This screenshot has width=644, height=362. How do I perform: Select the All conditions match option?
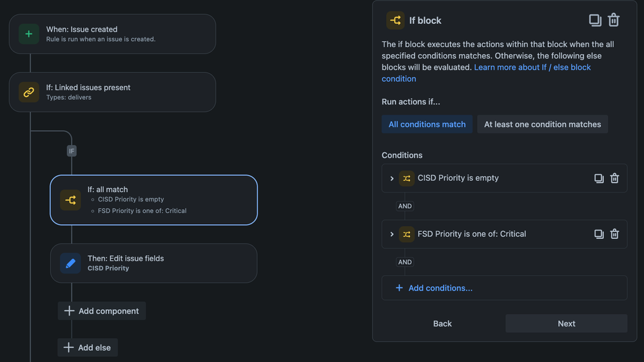pyautogui.click(x=427, y=124)
